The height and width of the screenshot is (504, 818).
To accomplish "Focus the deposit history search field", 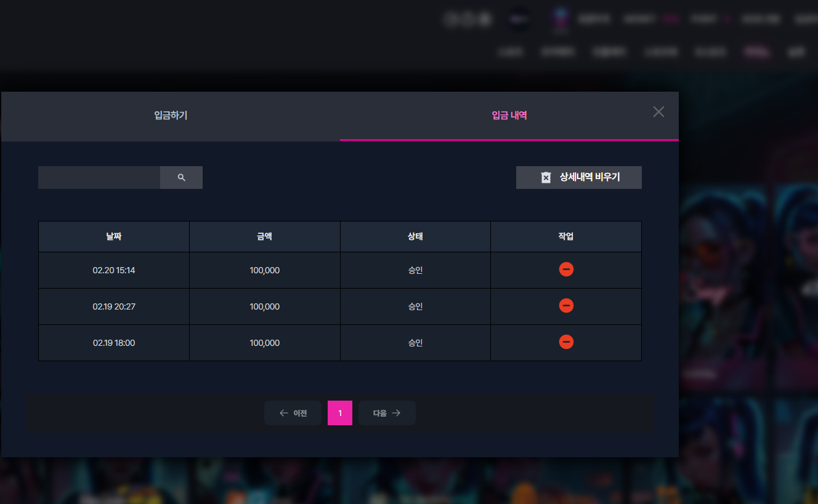I will point(99,177).
